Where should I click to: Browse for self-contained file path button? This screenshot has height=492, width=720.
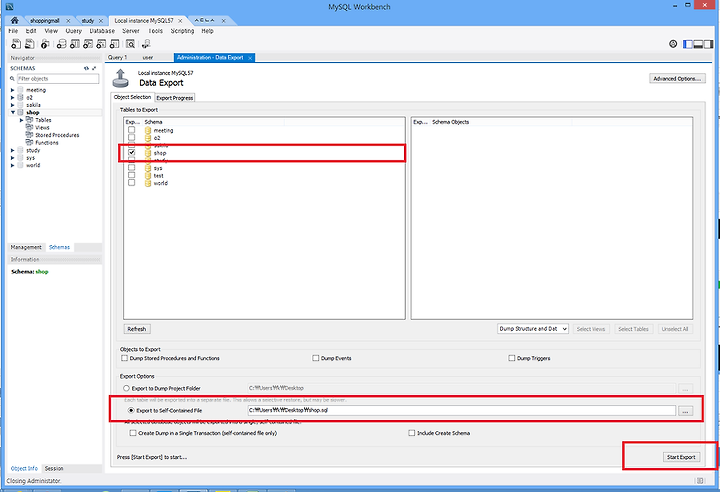(685, 411)
